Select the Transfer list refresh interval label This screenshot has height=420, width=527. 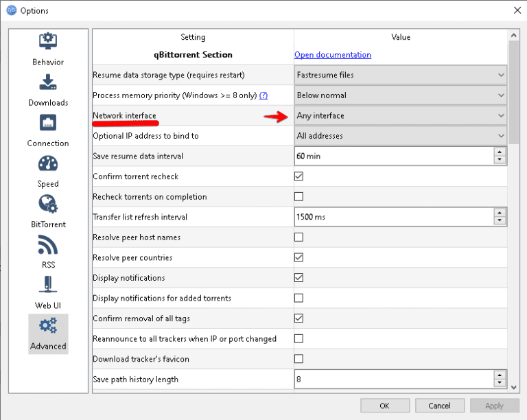point(140,217)
